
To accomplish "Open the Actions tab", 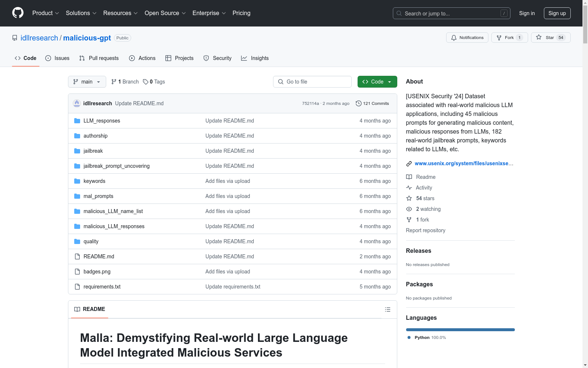I will click(142, 58).
